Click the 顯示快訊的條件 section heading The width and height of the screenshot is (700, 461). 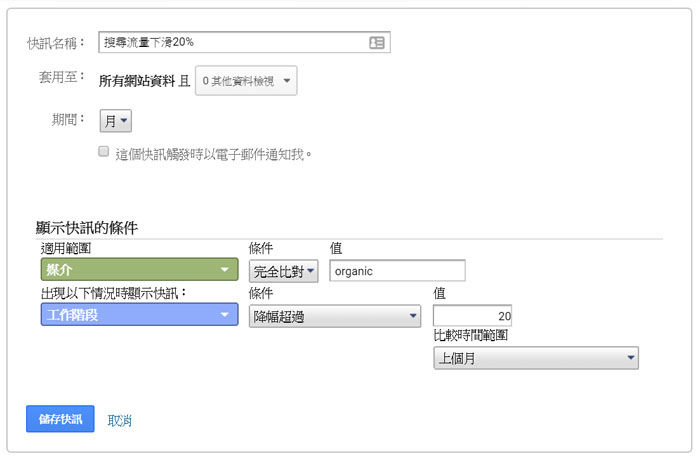[86, 227]
